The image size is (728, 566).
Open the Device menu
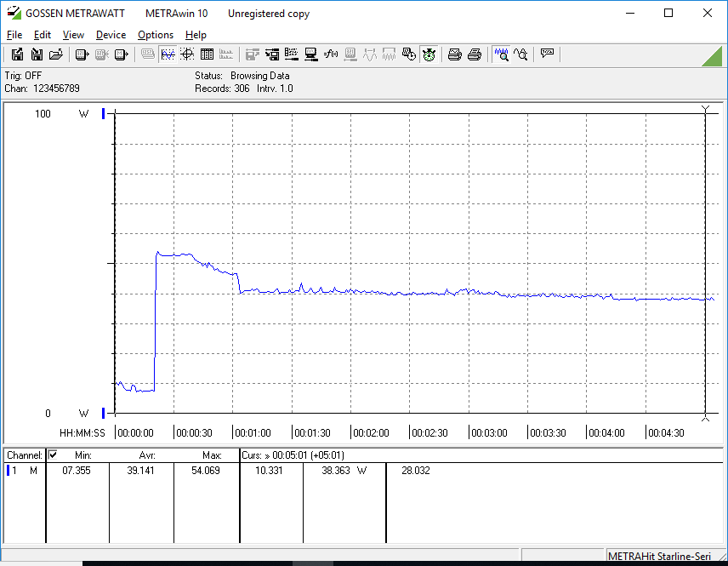coord(111,35)
